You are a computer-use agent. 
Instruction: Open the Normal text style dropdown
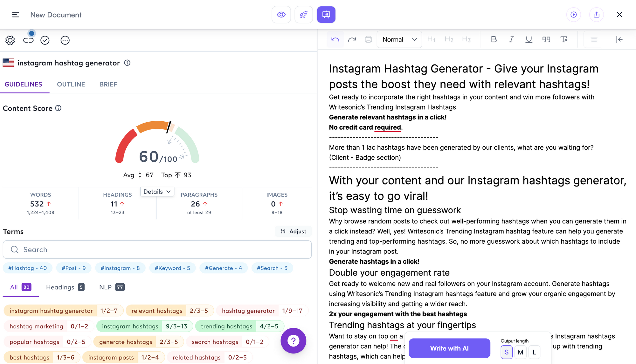tap(399, 39)
